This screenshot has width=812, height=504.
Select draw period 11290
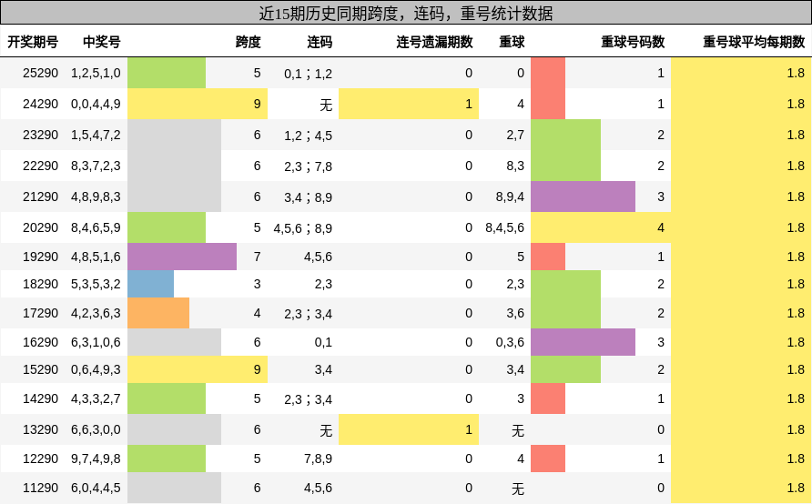[40, 488]
